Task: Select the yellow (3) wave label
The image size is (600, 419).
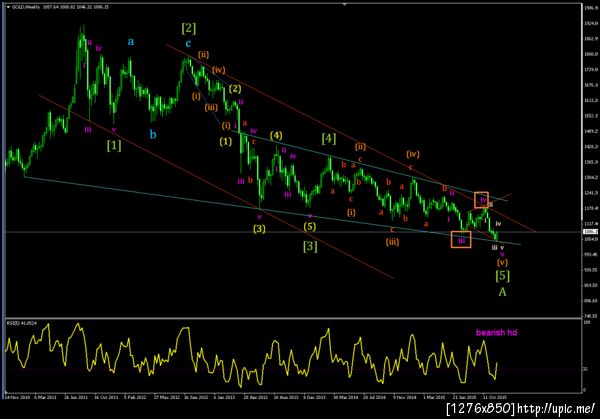Action: [259, 229]
